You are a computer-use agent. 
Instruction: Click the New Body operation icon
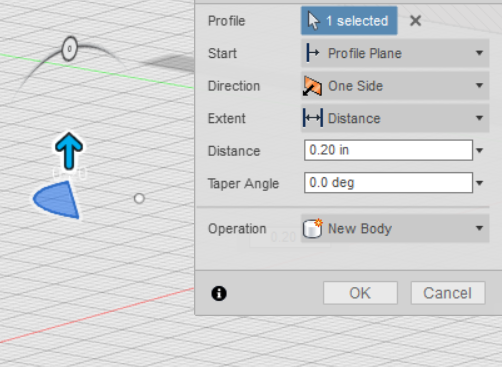click(313, 228)
